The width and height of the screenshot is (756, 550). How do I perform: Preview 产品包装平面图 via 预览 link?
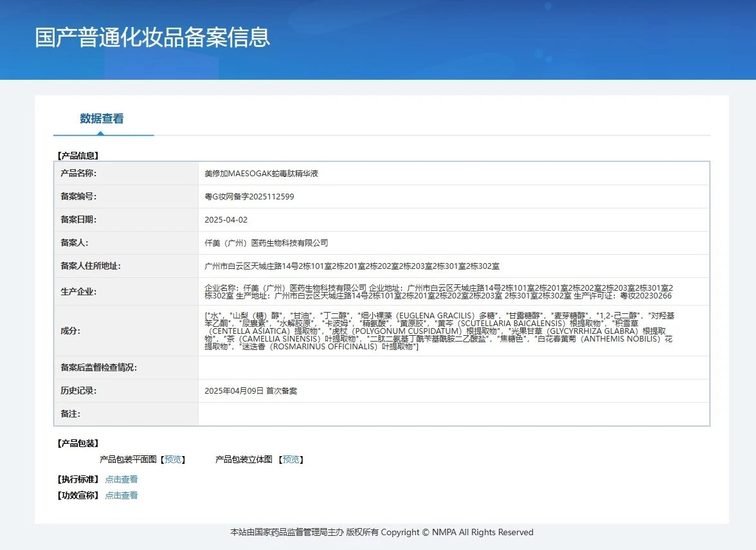(x=172, y=459)
